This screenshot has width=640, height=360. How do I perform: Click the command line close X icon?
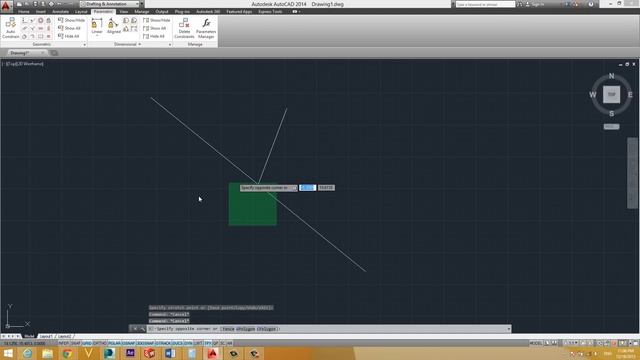[x=134, y=329]
